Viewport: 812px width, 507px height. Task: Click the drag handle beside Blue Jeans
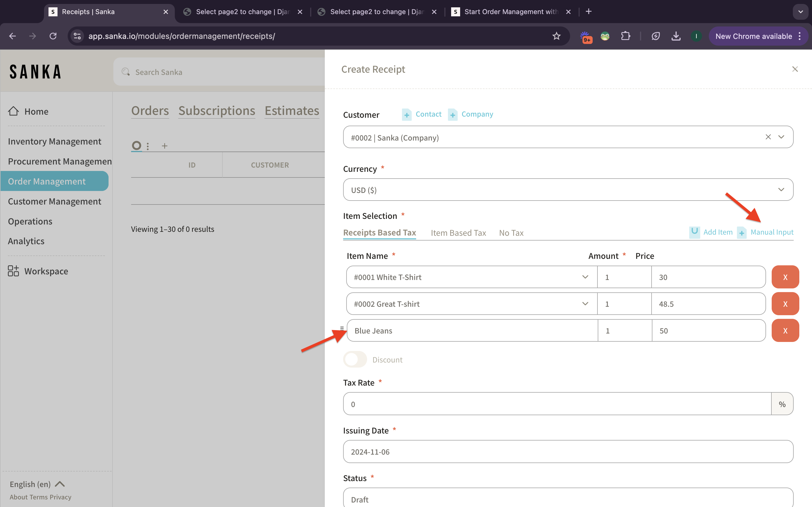342,328
